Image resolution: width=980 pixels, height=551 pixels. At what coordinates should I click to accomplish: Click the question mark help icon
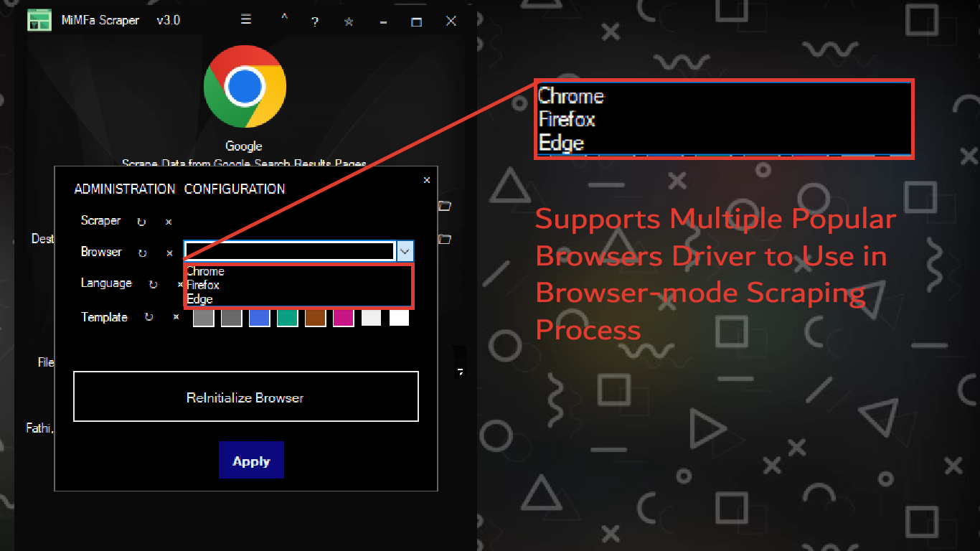pyautogui.click(x=314, y=22)
